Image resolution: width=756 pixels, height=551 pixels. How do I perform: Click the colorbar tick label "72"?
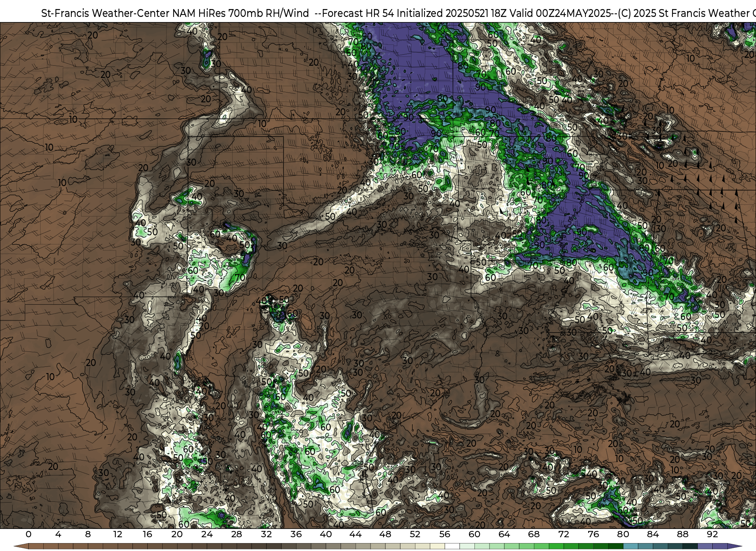click(x=563, y=534)
